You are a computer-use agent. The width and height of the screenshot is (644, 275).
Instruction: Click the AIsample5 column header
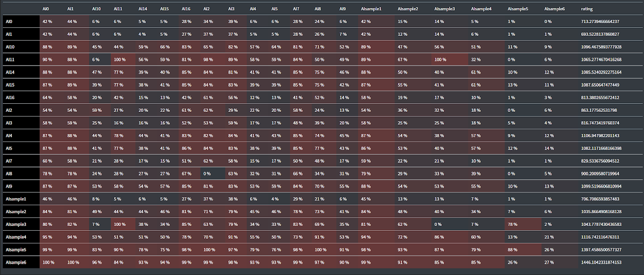(x=518, y=9)
